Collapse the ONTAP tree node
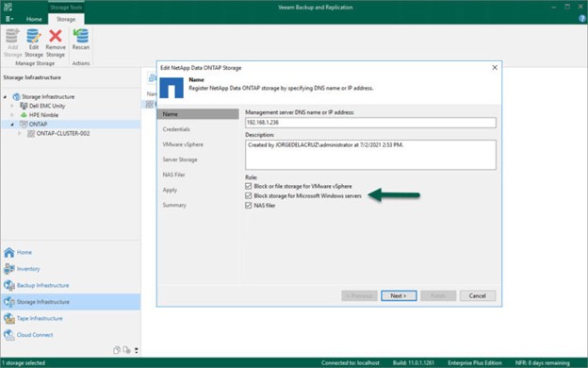Viewport: 588px width, 368px height. pyautogui.click(x=12, y=125)
